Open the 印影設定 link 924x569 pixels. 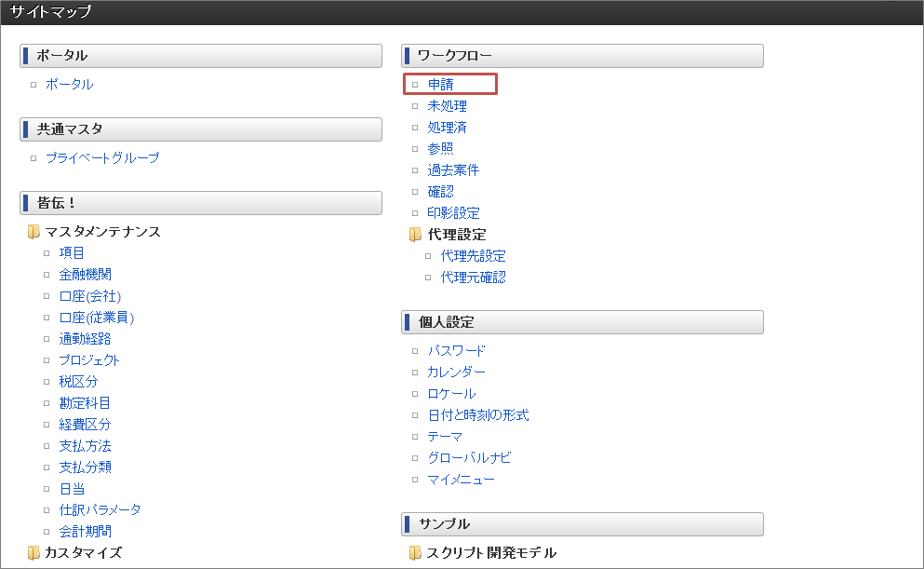pos(454,213)
